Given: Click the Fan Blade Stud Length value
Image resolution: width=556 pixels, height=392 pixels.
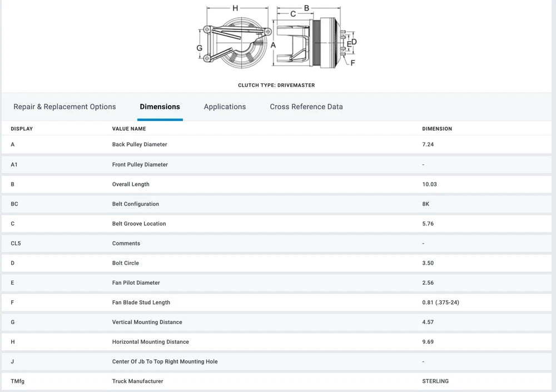Looking at the screenshot, I should 440,302.
